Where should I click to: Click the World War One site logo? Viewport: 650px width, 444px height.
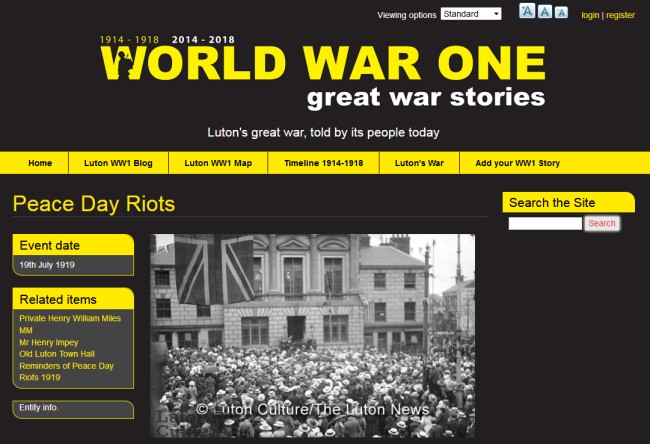(323, 73)
